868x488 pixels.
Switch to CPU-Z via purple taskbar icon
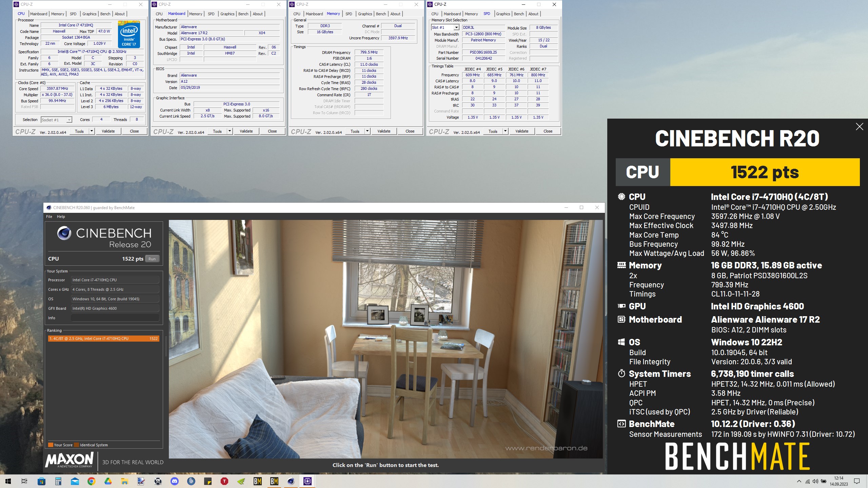[308, 481]
